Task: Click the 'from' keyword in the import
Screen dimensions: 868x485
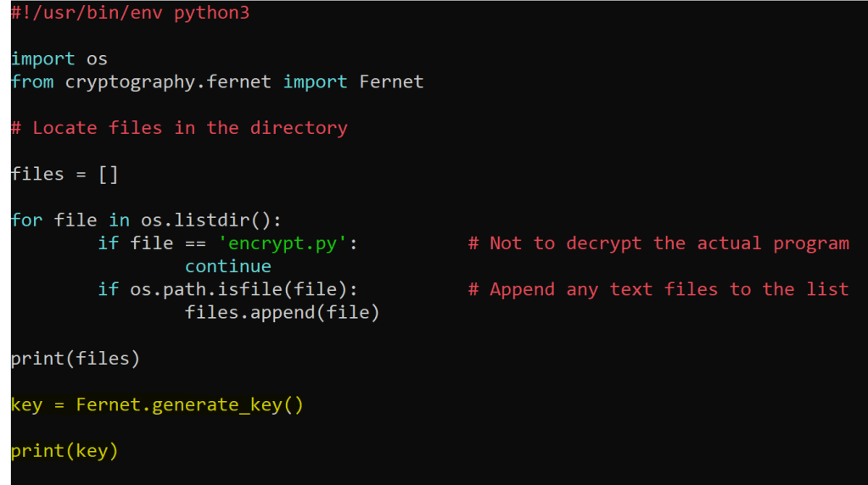Action: click(x=32, y=82)
